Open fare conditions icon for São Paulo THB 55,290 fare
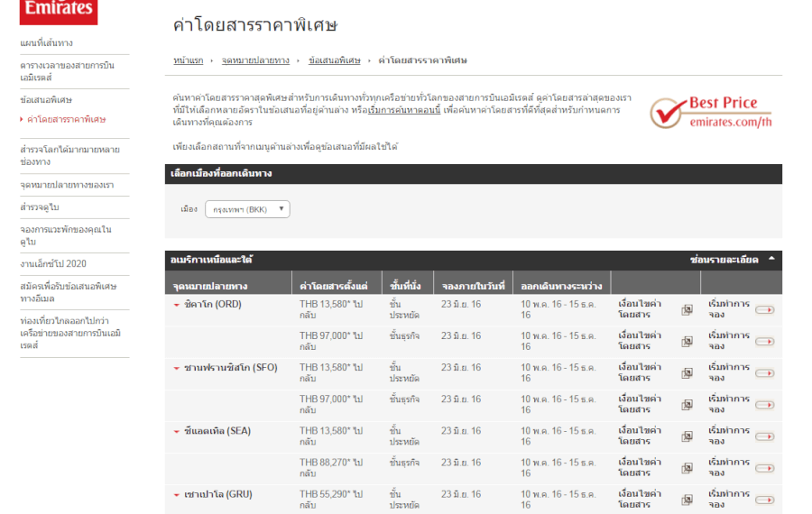This screenshot has width=812, height=514. pyautogui.click(x=687, y=500)
